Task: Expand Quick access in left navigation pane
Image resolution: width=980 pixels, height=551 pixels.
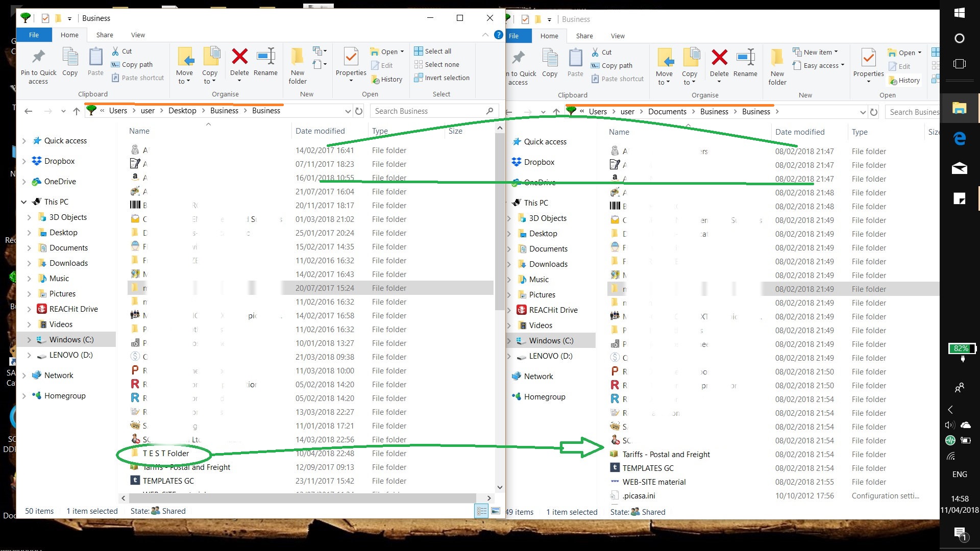Action: pyautogui.click(x=24, y=141)
